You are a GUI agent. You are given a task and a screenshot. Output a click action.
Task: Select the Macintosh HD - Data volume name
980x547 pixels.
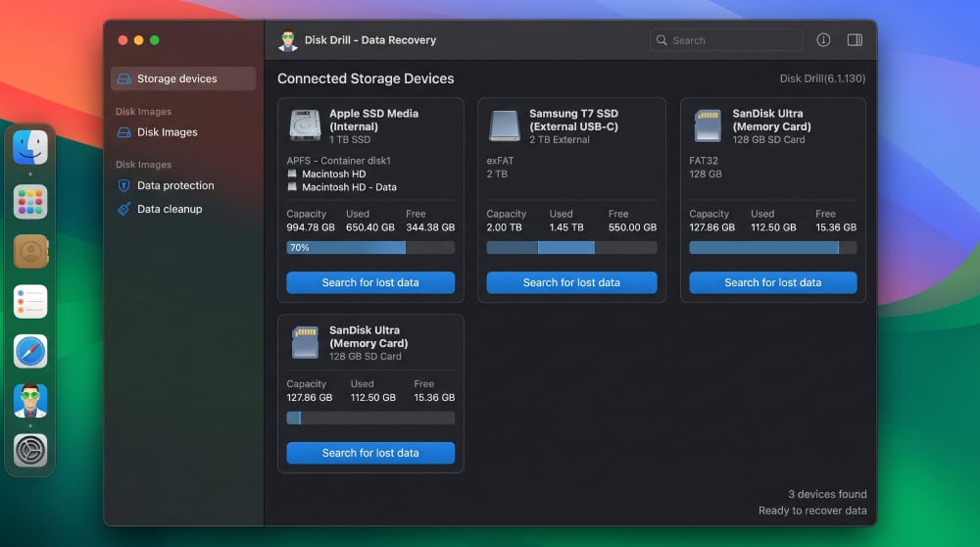point(349,187)
